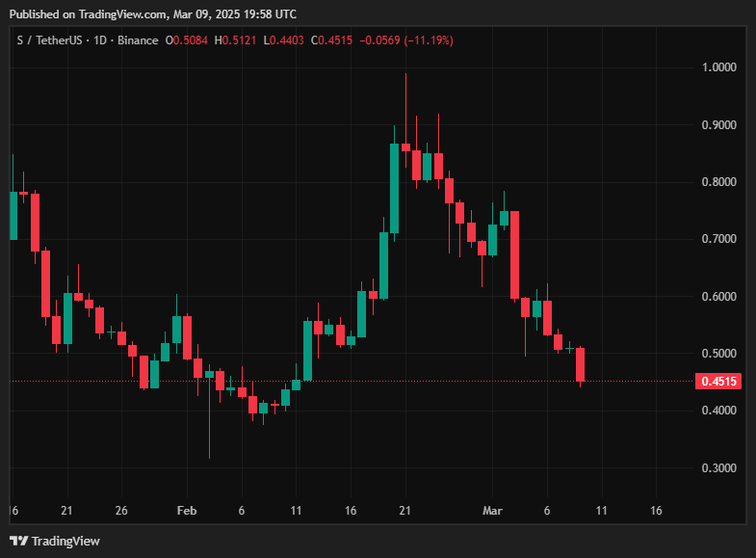Click the 0.7000 price axis label
This screenshot has height=558, width=756.
[x=718, y=239]
